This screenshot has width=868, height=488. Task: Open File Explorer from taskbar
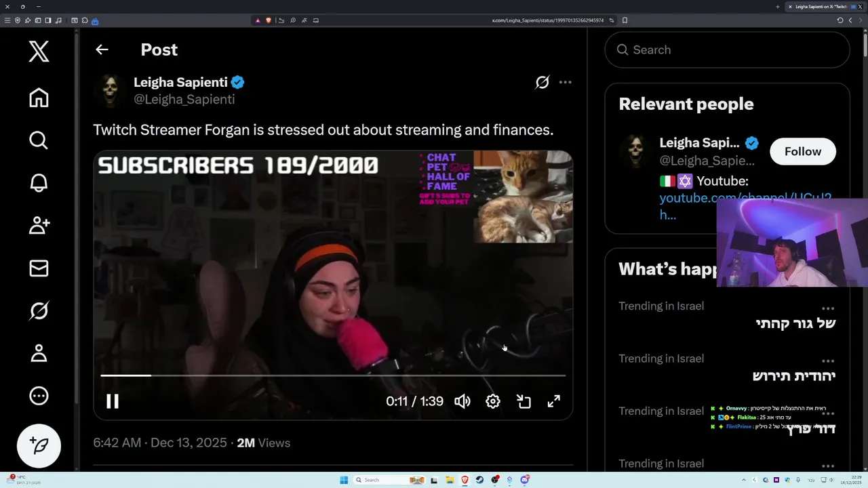[449, 480]
